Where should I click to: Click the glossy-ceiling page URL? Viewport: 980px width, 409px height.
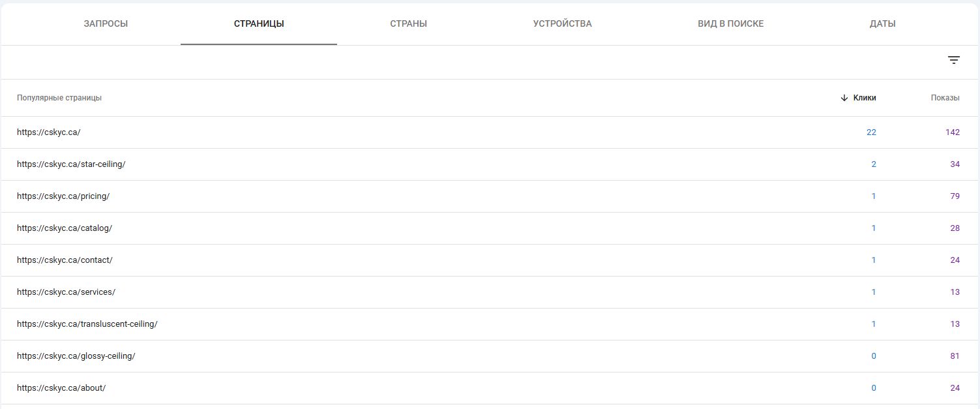[76, 356]
